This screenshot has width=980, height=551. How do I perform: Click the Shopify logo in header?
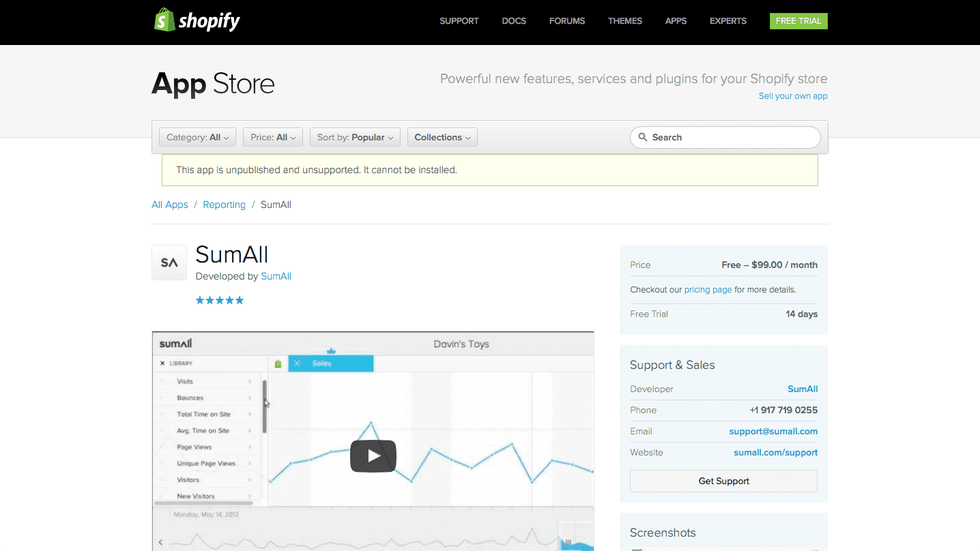tap(197, 20)
